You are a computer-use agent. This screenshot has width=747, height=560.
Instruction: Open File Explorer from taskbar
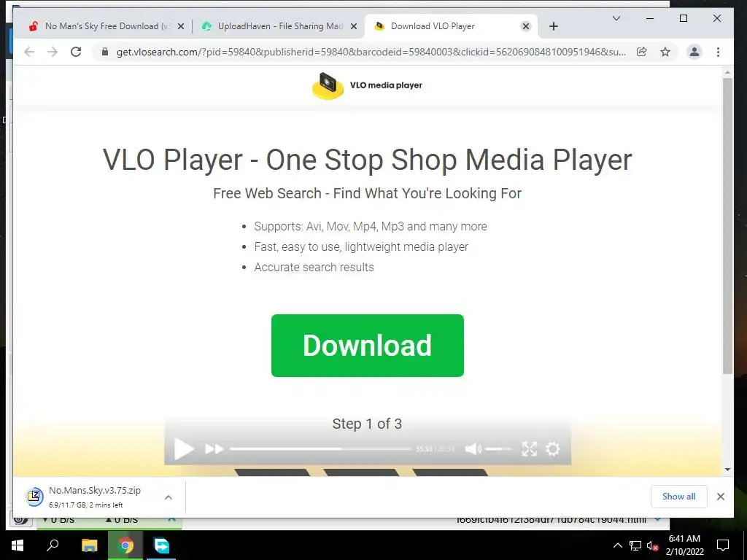[89, 545]
